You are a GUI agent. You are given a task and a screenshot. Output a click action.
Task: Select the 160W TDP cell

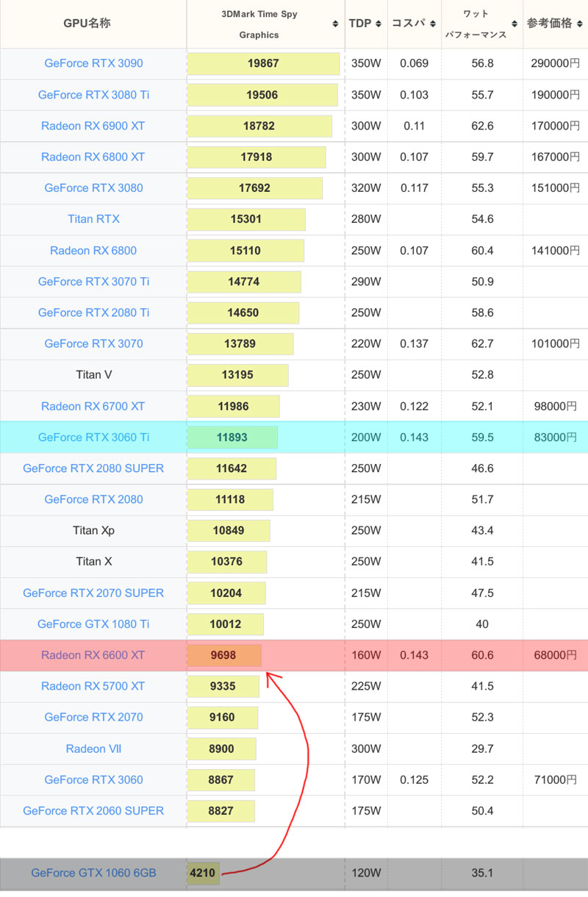[365, 655]
